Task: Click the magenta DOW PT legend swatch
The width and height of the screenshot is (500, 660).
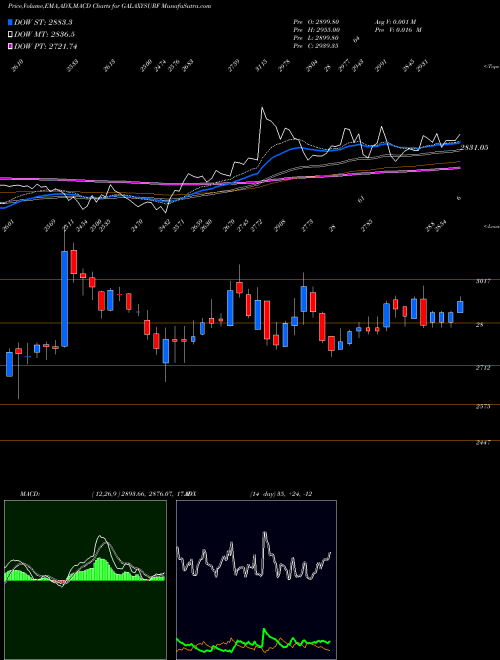Action: click(10, 46)
